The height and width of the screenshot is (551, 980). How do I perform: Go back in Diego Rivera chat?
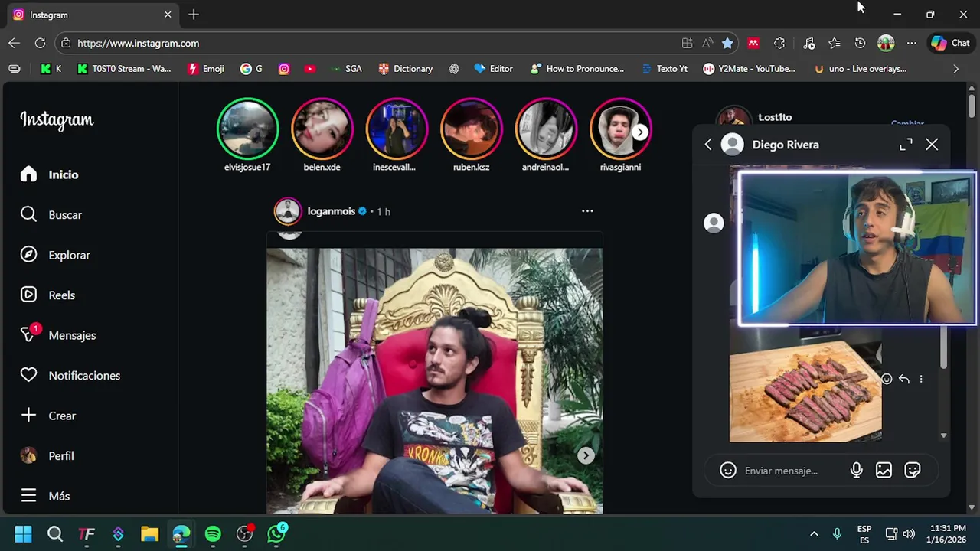click(x=708, y=145)
